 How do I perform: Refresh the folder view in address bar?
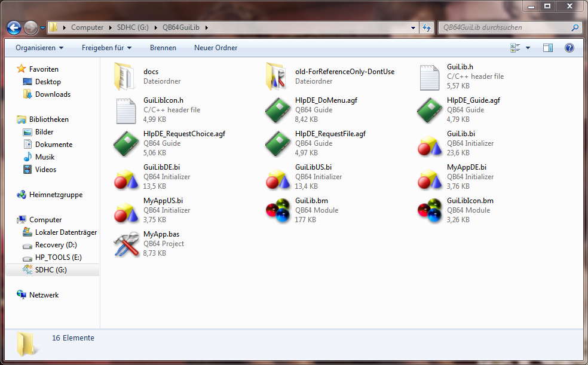[x=427, y=27]
